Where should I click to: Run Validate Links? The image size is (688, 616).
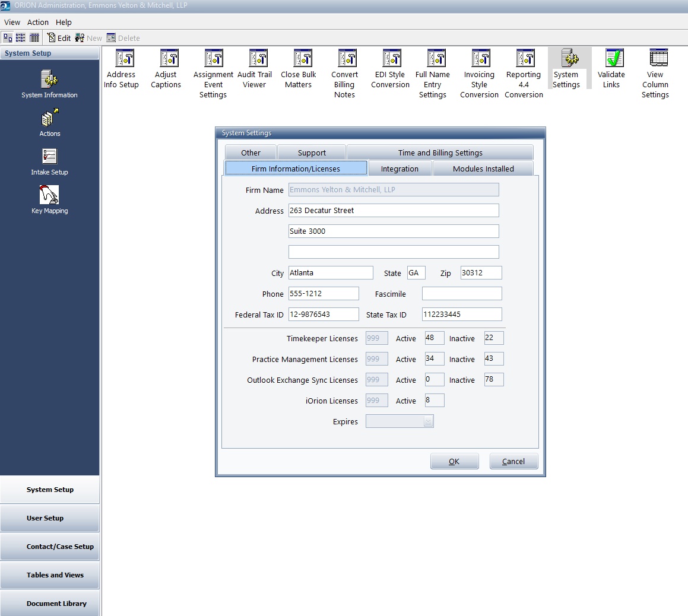(611, 69)
